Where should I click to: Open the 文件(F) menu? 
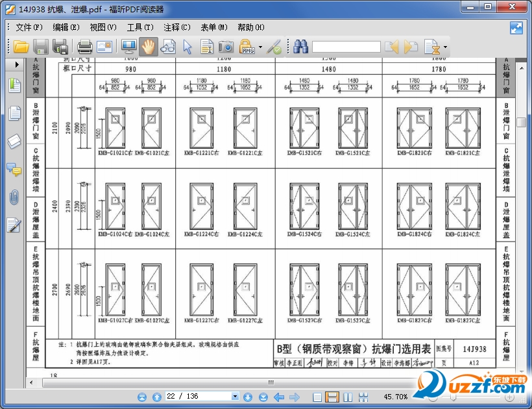[x=29, y=27]
